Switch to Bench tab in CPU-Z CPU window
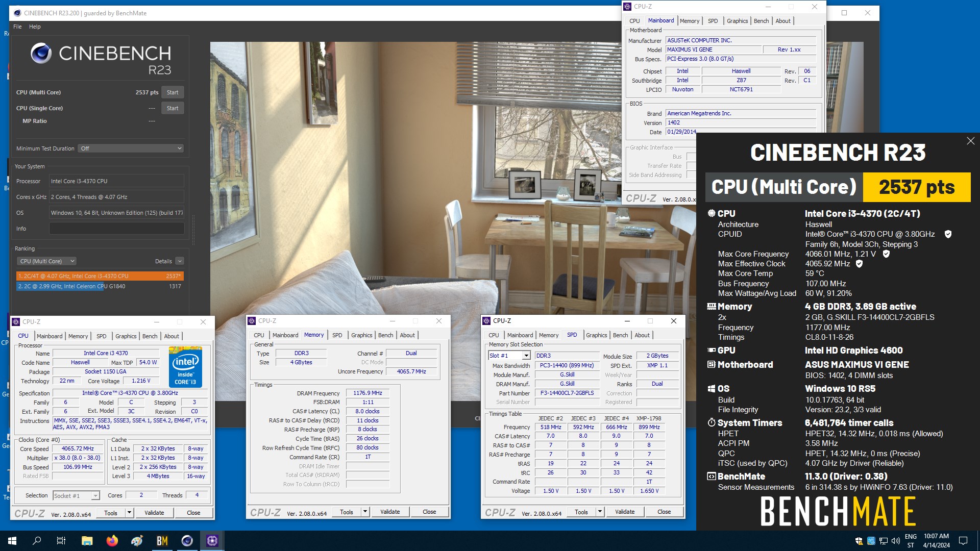The width and height of the screenshot is (980, 551). tap(150, 336)
